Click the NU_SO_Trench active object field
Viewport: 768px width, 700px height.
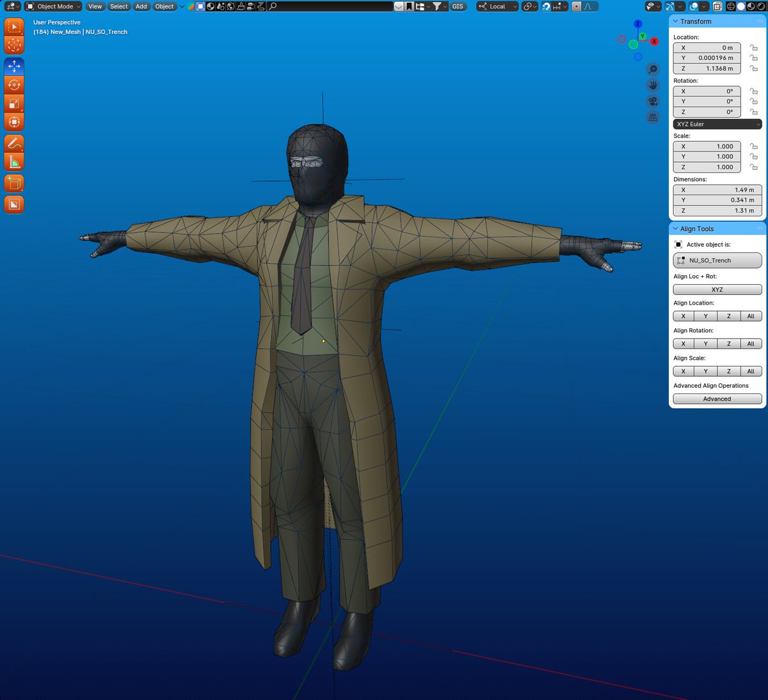(x=717, y=260)
